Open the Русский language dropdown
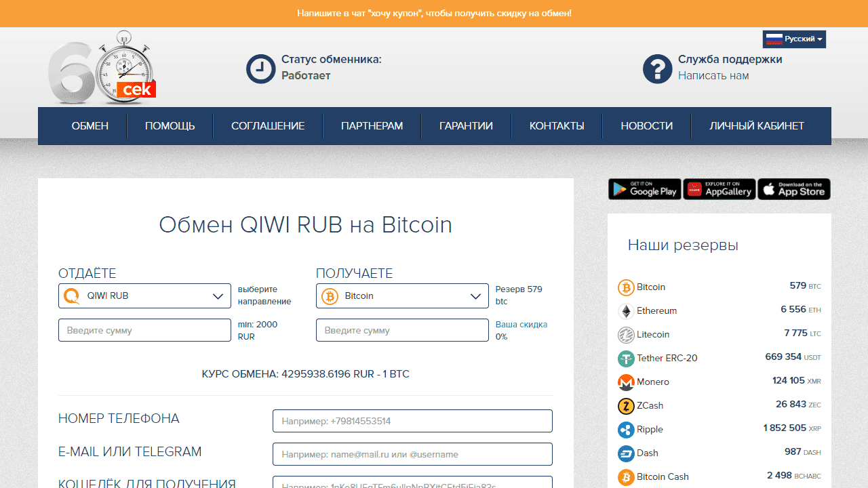Viewport: 868px width, 488px height. (794, 39)
